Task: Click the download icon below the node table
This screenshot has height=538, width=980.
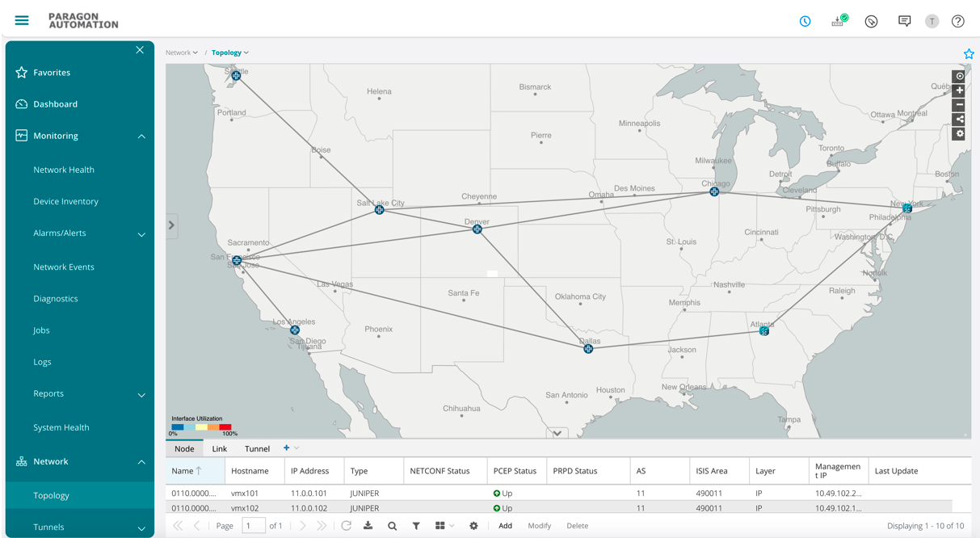Action: pos(368,525)
